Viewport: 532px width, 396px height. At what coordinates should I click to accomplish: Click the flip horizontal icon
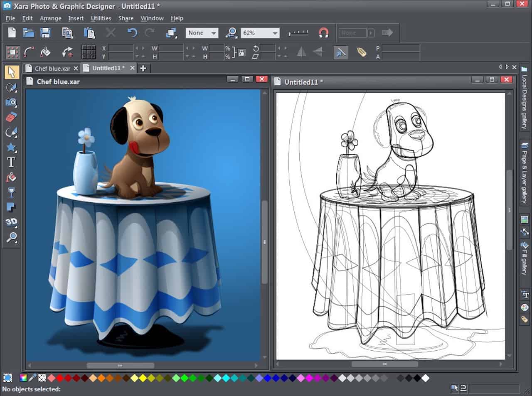pos(301,52)
